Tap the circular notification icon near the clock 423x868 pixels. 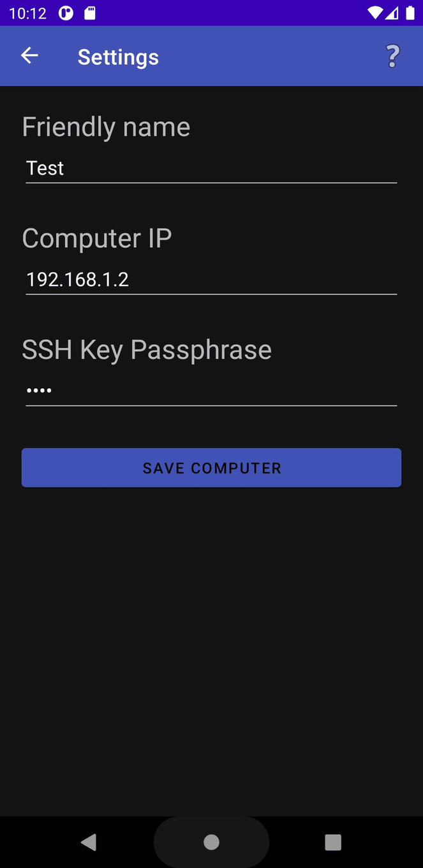point(66,11)
